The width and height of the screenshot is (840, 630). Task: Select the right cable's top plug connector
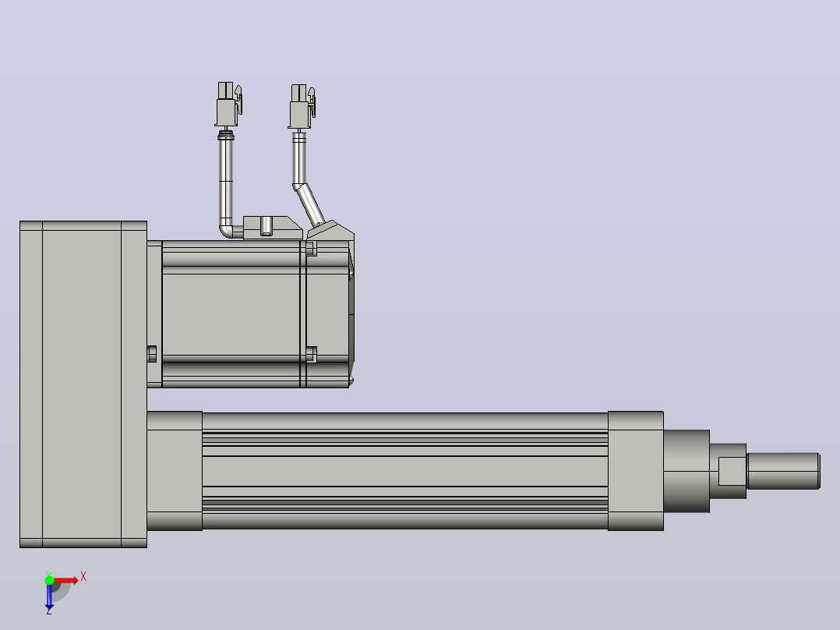click(302, 107)
